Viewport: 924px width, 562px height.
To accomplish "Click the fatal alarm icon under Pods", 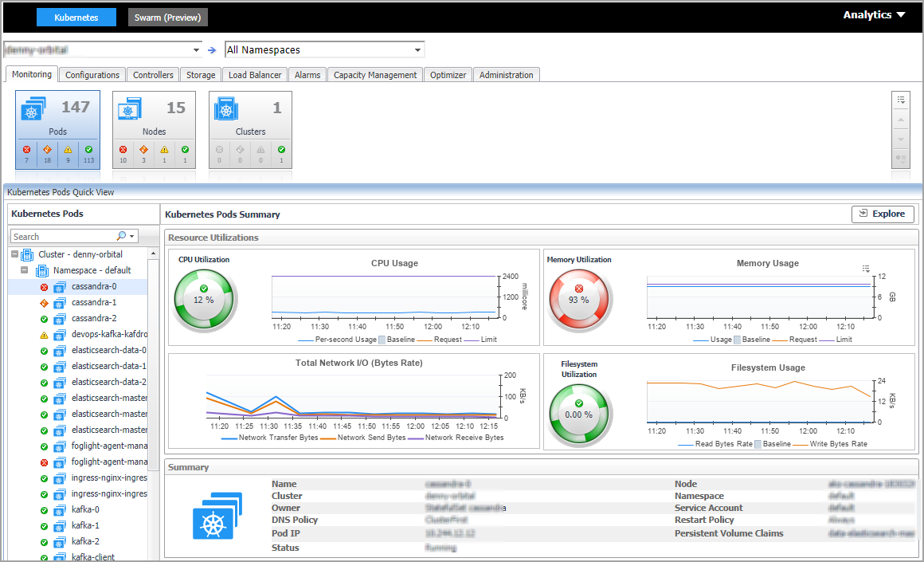I will coord(26,149).
